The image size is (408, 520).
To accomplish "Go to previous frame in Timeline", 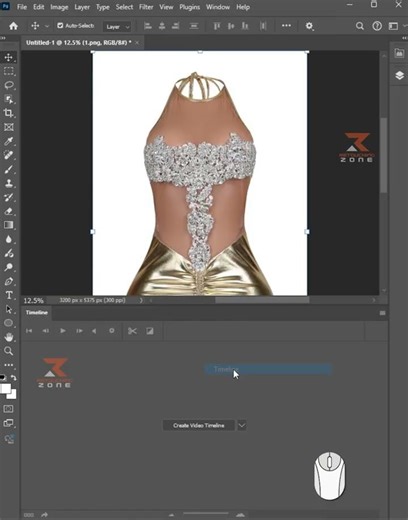I will click(x=46, y=331).
